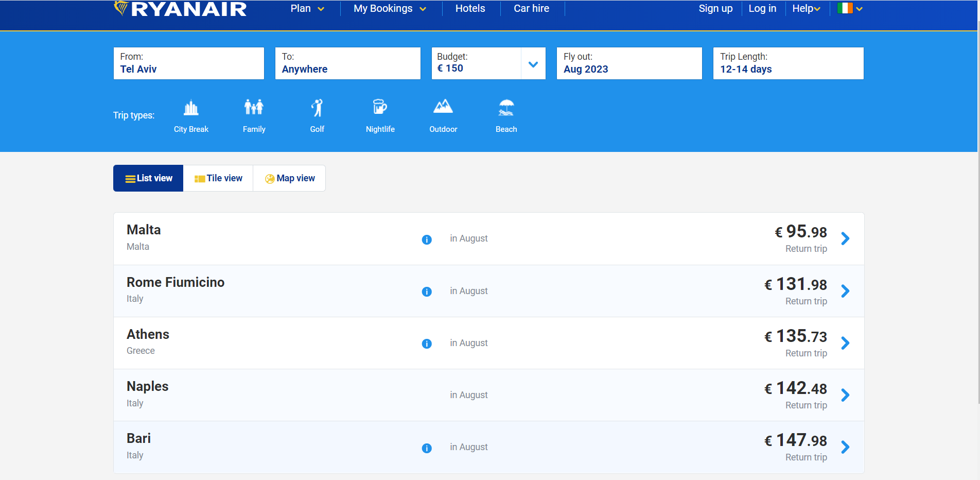The height and width of the screenshot is (480, 980).
Task: Click the € 147.98 price
Action: 796,440
